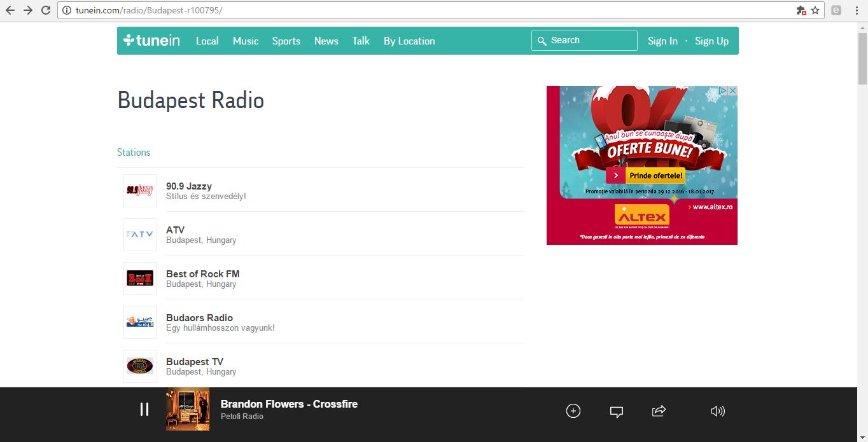868x442 pixels.
Task: Click the Prinde ofertele! ad button
Action: click(646, 176)
